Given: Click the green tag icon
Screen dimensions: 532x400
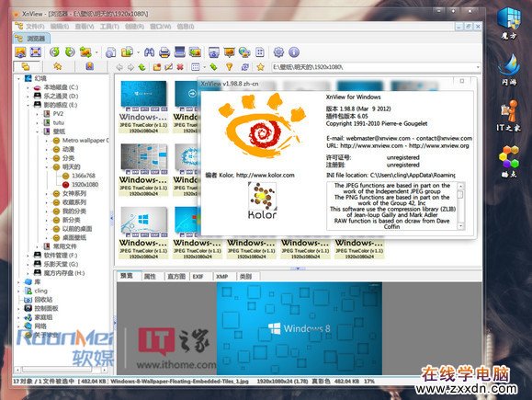Looking at the screenshot, I should tap(213, 67).
